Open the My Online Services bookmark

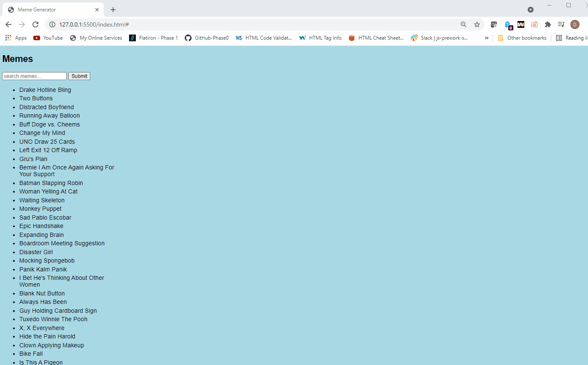tap(96, 38)
